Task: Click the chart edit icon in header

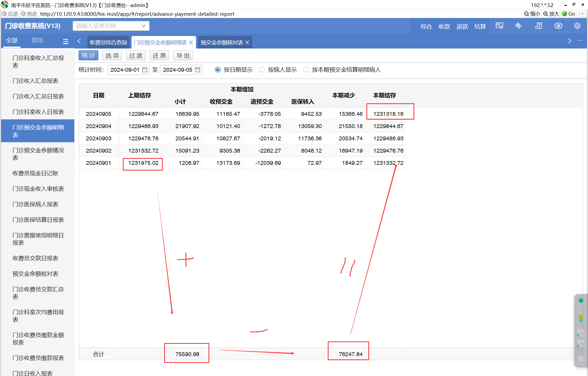Action: click(518, 26)
